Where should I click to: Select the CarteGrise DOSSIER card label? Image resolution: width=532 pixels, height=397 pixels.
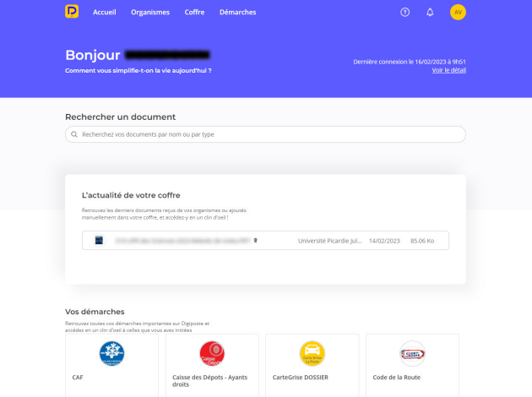pyautogui.click(x=301, y=378)
